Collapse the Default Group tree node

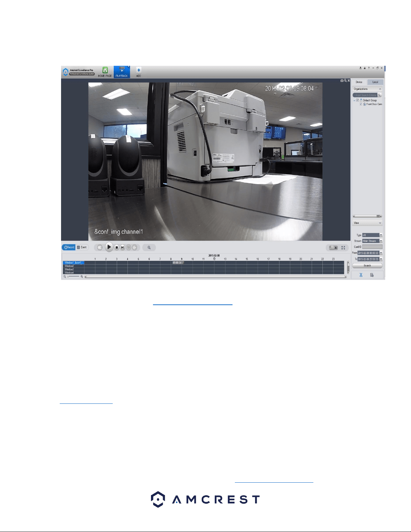tap(354, 100)
